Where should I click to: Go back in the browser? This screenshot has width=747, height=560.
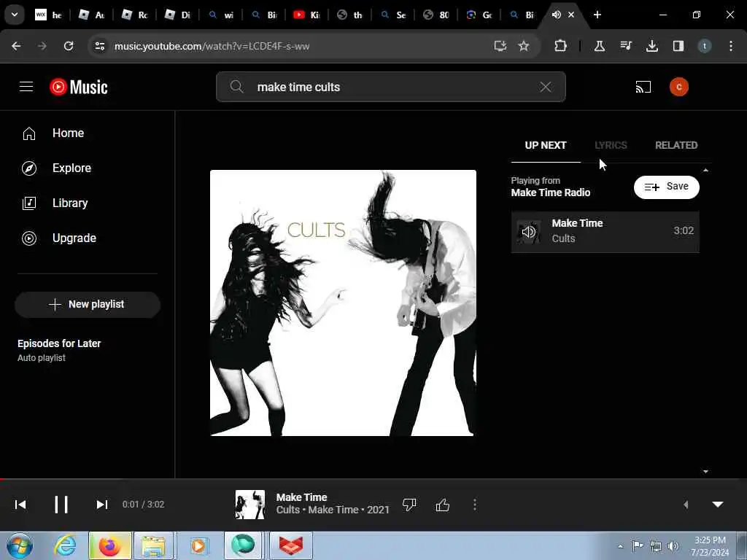[x=16, y=46]
